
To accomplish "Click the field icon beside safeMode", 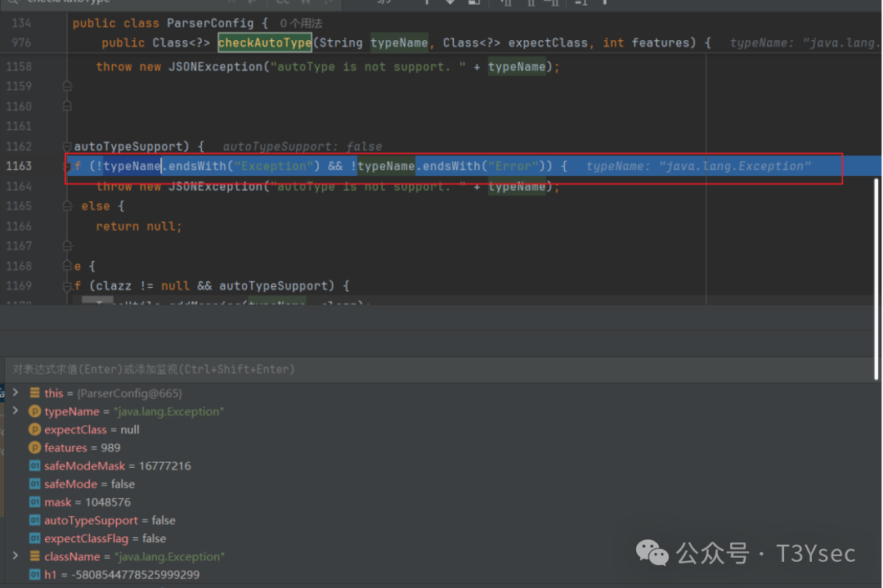I will point(34,484).
